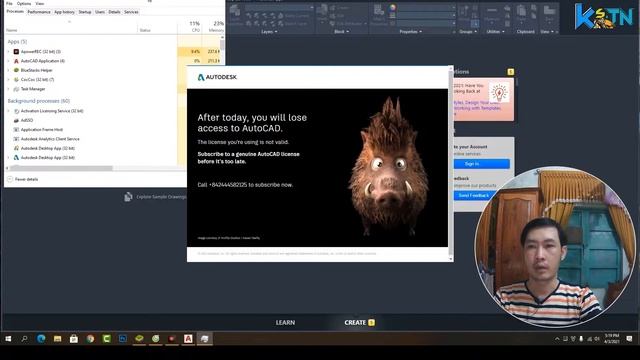640x360 pixels.
Task: Switch to the LEARN page
Action: 285,322
